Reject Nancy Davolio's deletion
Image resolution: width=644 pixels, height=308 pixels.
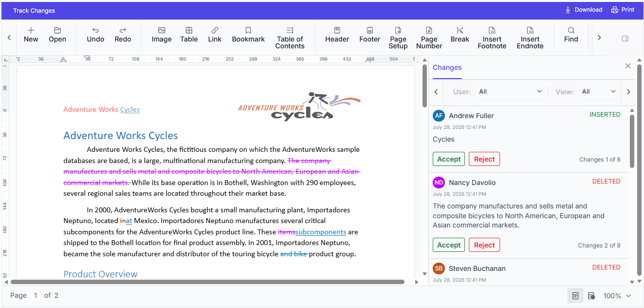484,245
